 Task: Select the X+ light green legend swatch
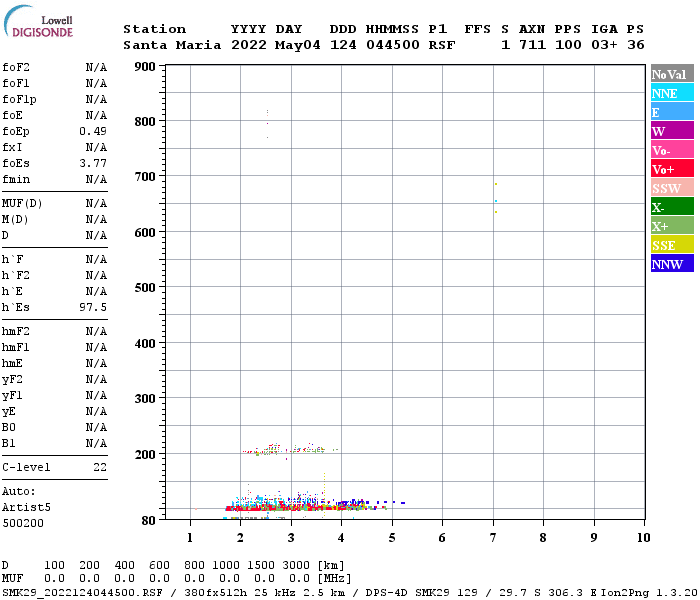[x=672, y=225]
